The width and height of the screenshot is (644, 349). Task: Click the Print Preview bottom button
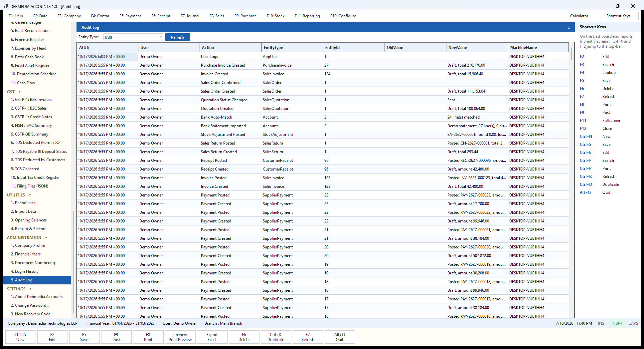180,337
